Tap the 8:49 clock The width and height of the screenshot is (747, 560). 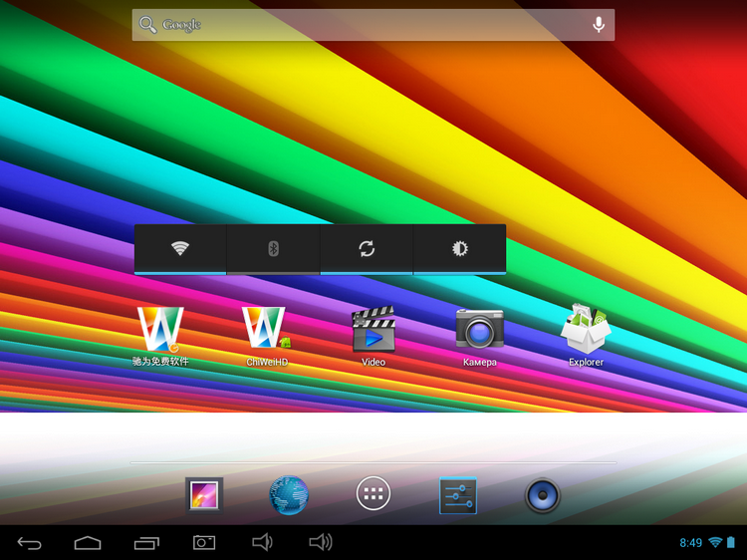click(691, 543)
